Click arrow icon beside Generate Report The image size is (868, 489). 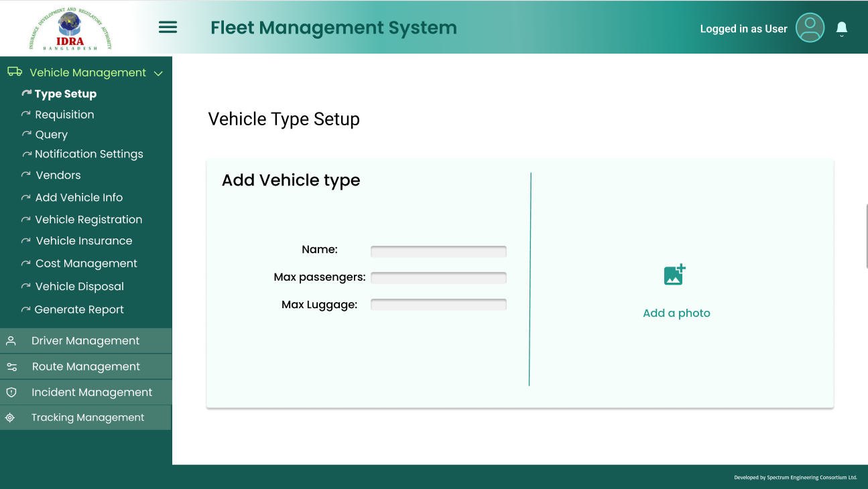[25, 309]
